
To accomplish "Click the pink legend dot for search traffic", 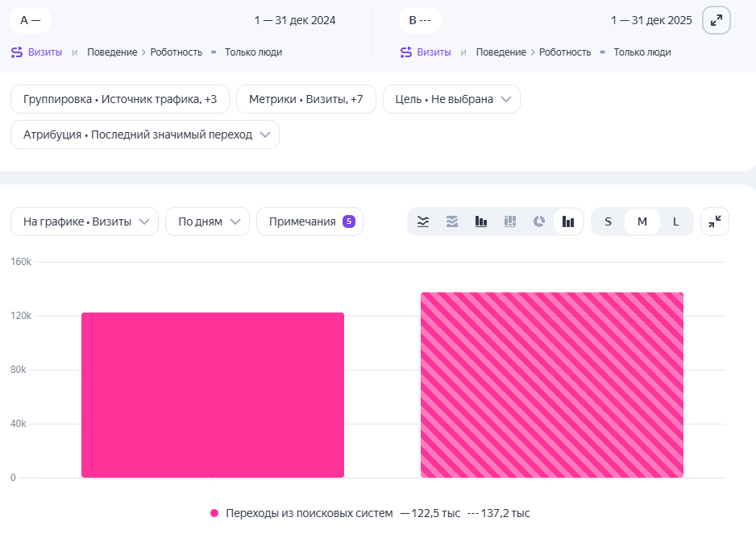I will 214,513.
